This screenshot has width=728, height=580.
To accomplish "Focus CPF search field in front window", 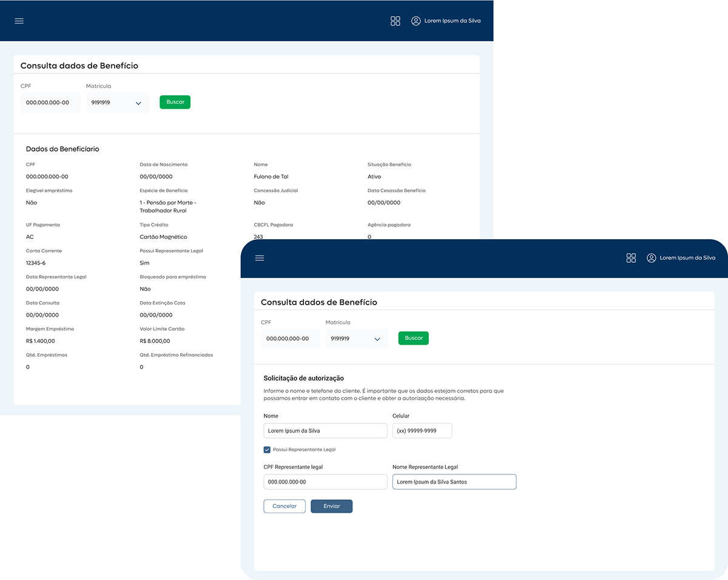I will (291, 339).
